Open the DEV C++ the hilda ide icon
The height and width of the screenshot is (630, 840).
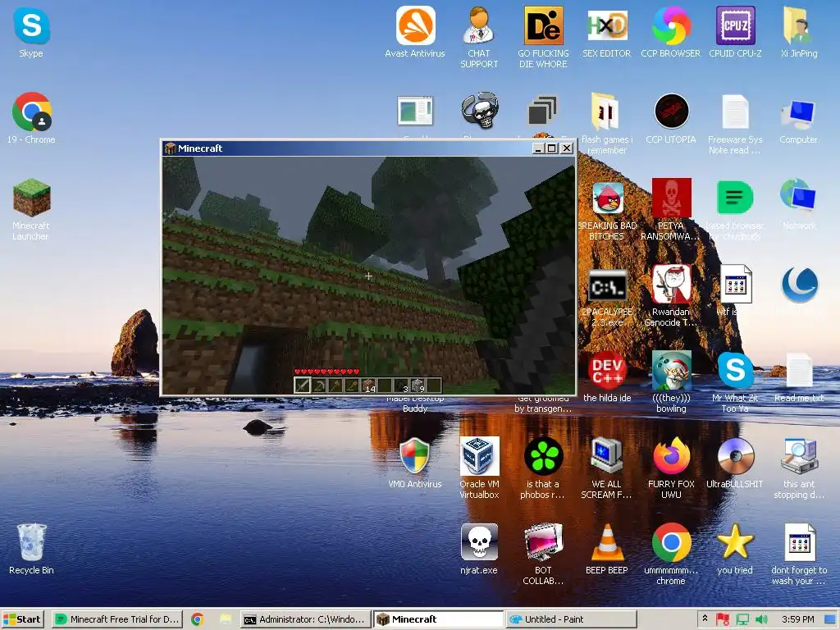click(x=606, y=377)
